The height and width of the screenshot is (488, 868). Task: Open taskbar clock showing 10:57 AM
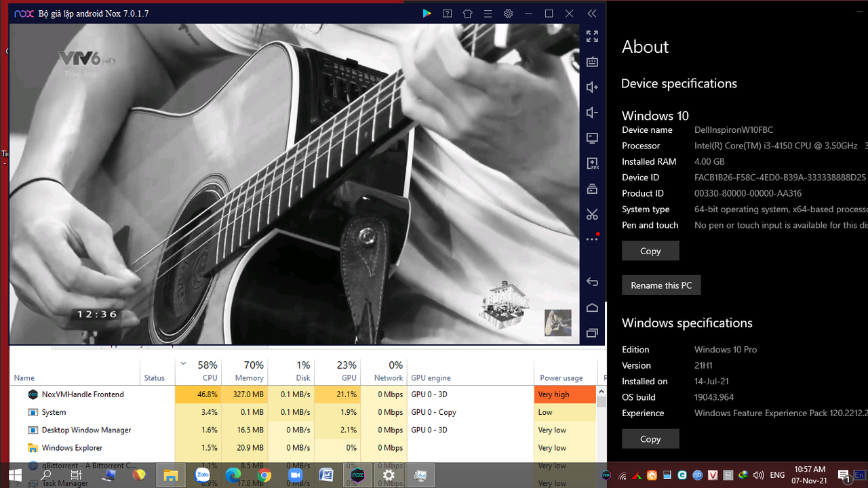pos(810,474)
